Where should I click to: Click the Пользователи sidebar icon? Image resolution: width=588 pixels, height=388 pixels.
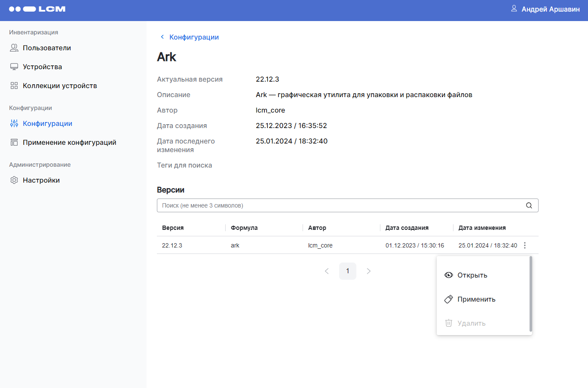14,48
